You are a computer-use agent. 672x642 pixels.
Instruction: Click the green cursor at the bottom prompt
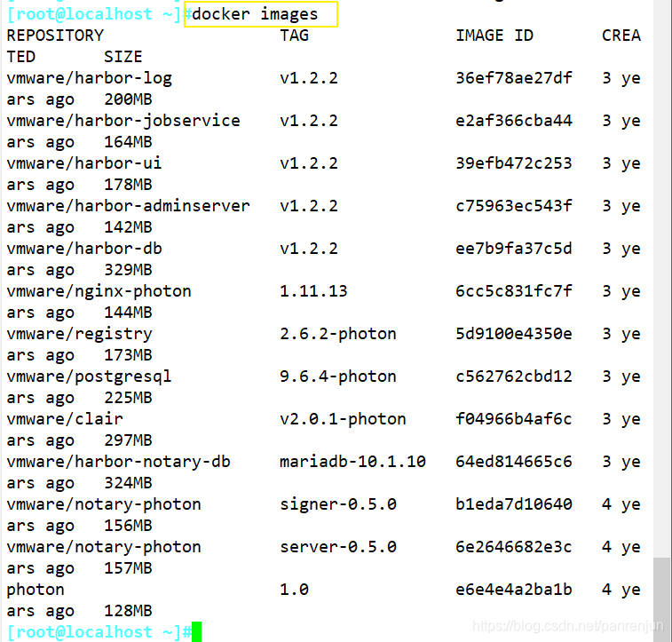(x=196, y=631)
